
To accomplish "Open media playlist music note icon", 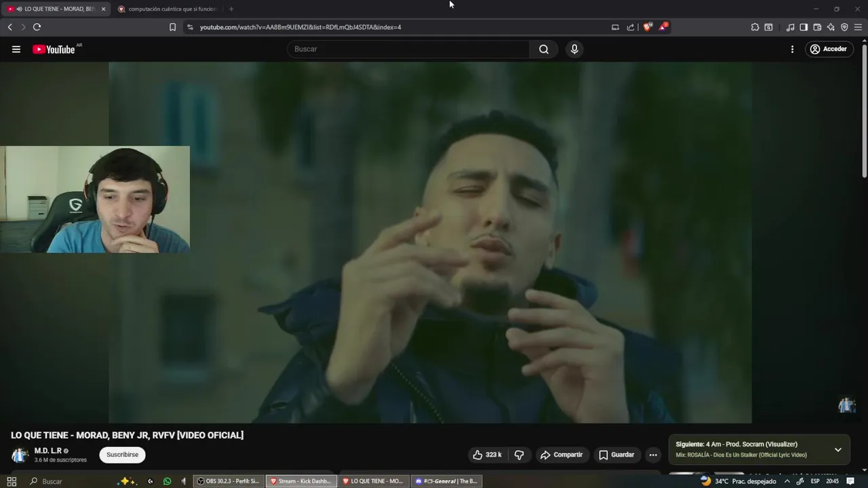I will pyautogui.click(x=790, y=27).
